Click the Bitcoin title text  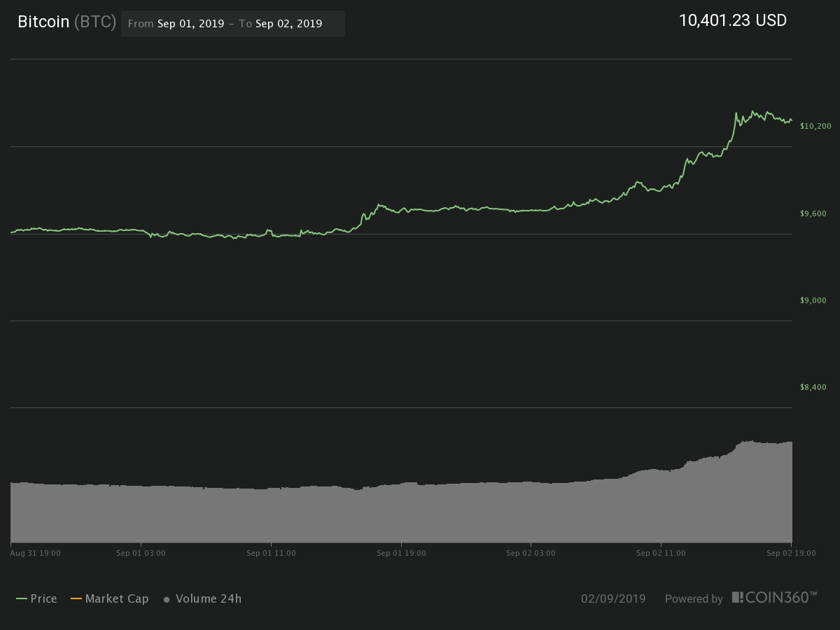click(x=43, y=22)
